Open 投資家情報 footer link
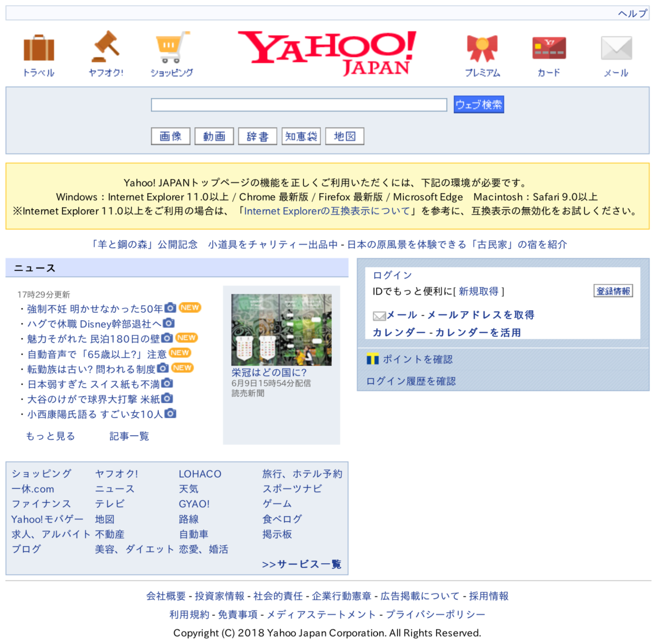 coord(219,596)
